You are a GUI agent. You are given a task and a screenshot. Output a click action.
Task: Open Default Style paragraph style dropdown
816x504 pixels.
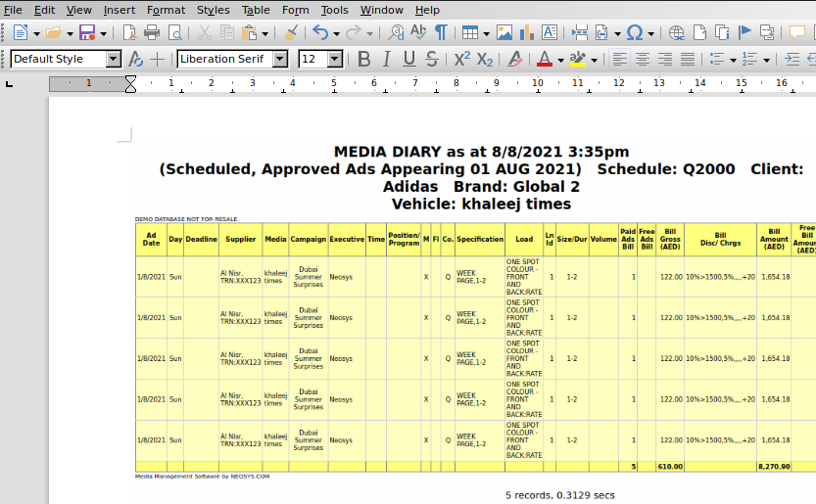click(114, 60)
